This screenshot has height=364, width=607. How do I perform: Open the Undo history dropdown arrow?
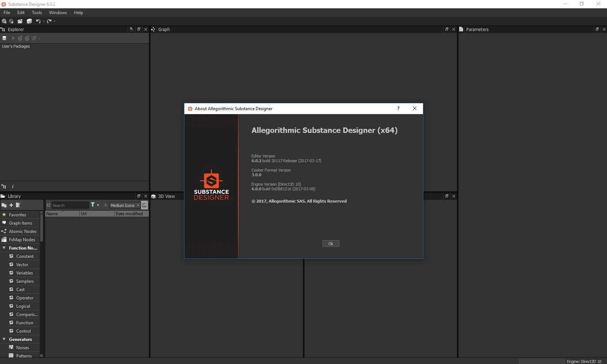click(44, 21)
